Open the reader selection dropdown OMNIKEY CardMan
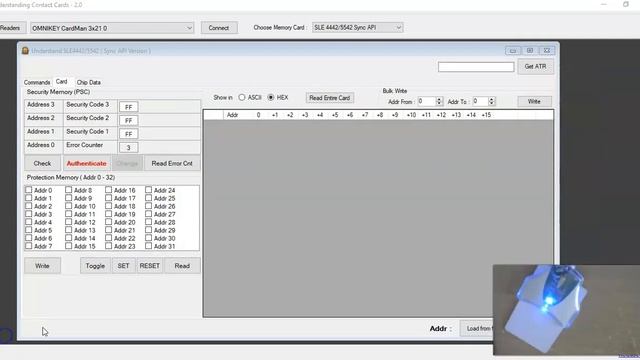Screen dimensions: 640x360 (x=112, y=28)
